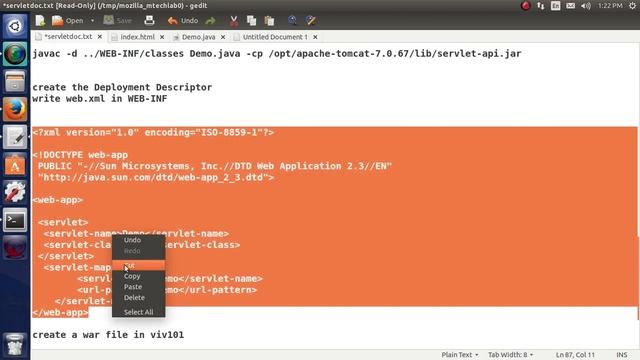This screenshot has height=360, width=640.
Task: Open the Ubuntu Software Center launcher icon
Action: click(x=15, y=164)
